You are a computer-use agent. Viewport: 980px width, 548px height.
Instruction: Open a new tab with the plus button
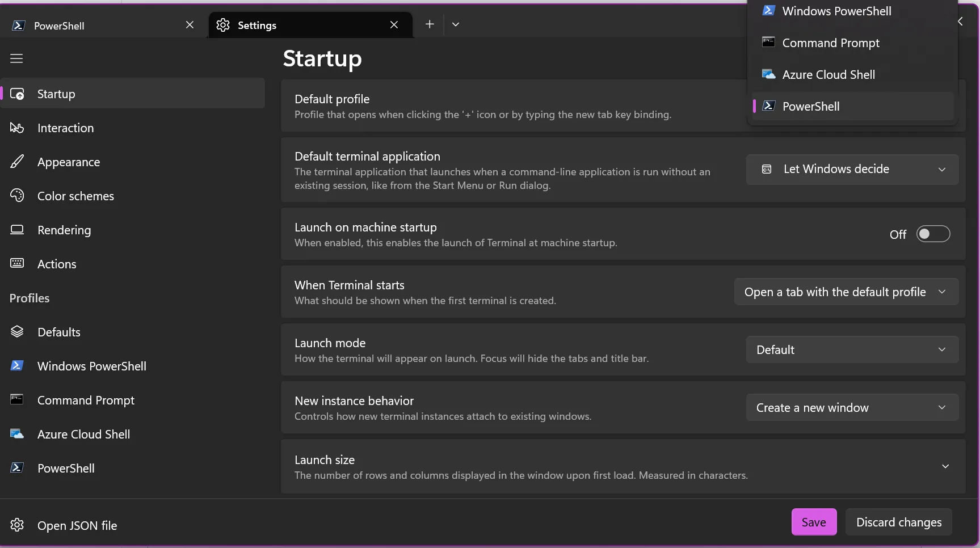pyautogui.click(x=430, y=24)
